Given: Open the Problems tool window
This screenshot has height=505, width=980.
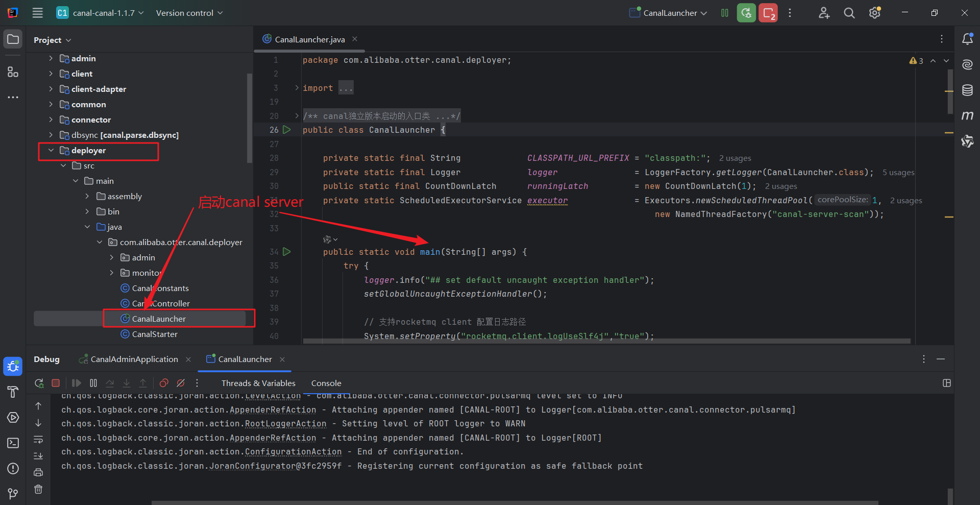Looking at the screenshot, I should pos(13,468).
